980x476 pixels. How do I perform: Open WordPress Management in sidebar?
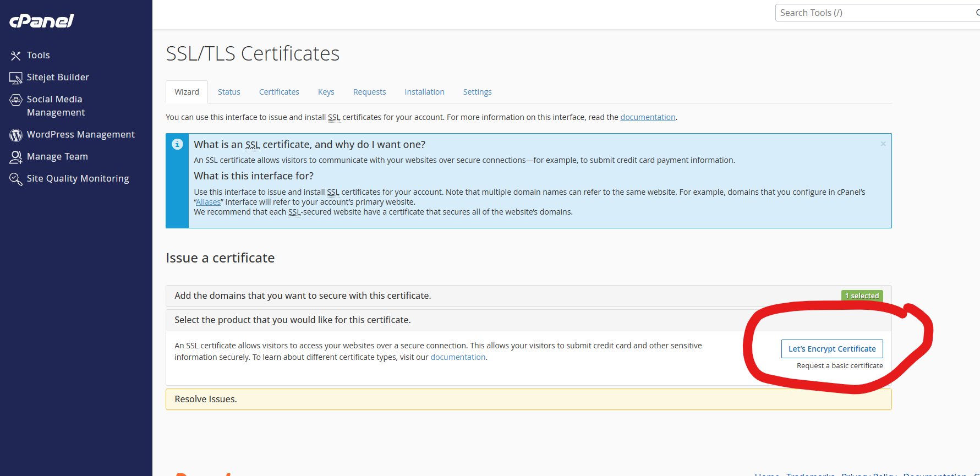point(81,134)
